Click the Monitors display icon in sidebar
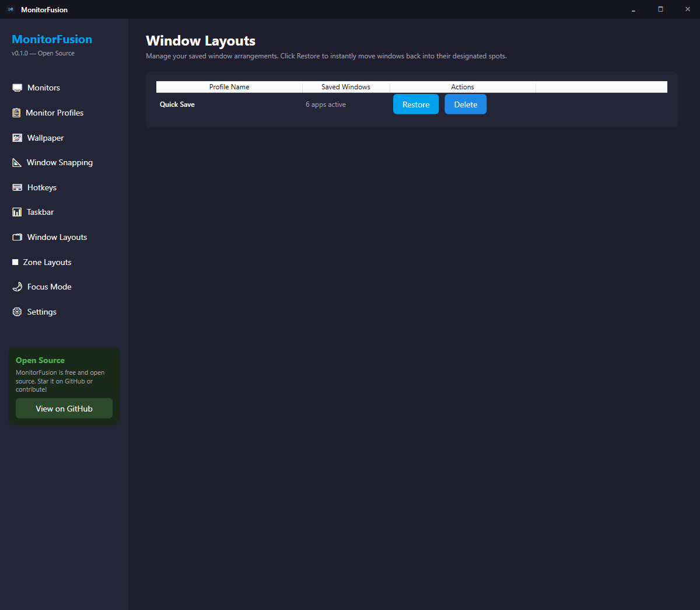This screenshot has width=700, height=610. pos(17,88)
